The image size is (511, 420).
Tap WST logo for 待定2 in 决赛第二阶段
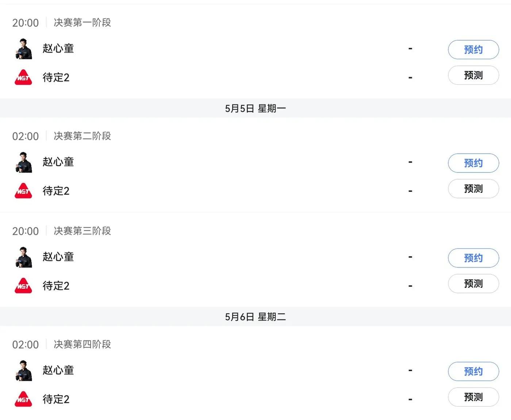(23, 191)
